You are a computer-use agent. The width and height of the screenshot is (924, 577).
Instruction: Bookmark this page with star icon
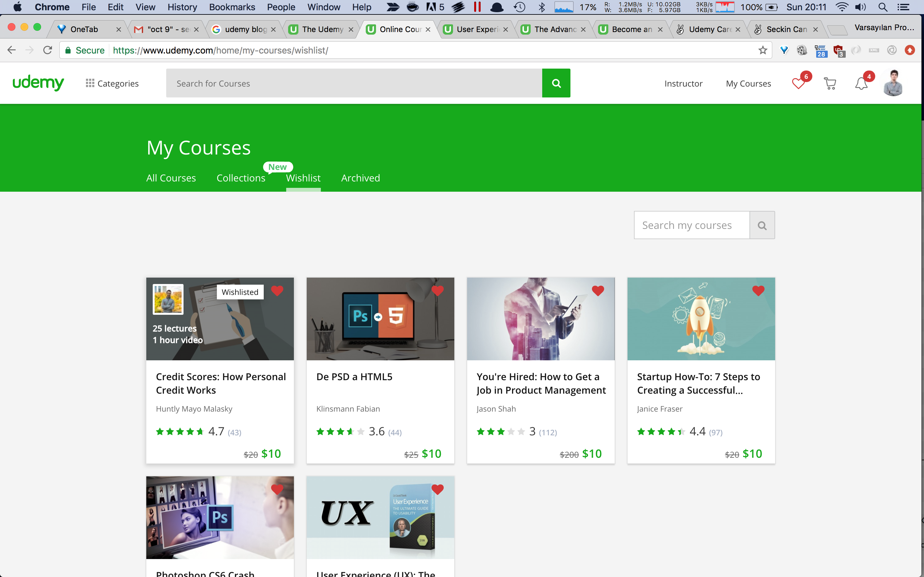click(x=763, y=50)
